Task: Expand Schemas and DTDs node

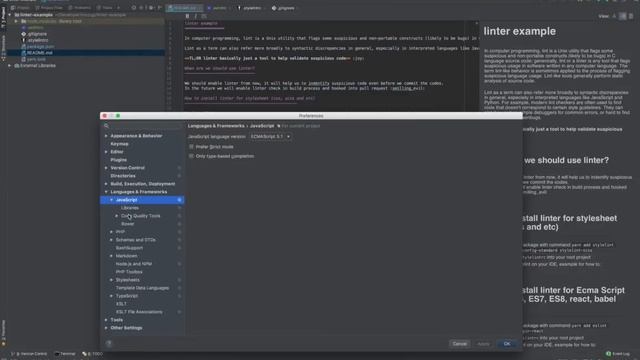Action: point(111,240)
